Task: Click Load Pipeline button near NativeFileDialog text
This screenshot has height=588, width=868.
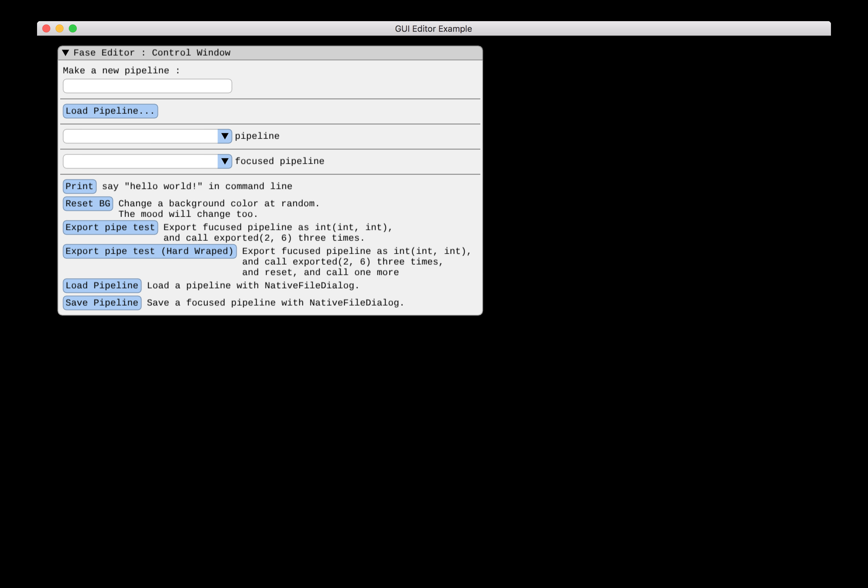Action: [x=102, y=286]
